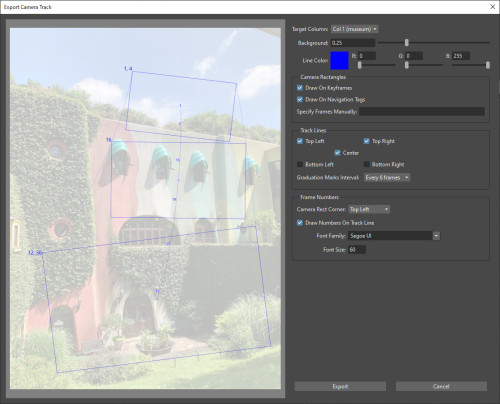Open Graduation Marks Interval dropdown
This screenshot has width=500, height=404.
[x=387, y=178]
